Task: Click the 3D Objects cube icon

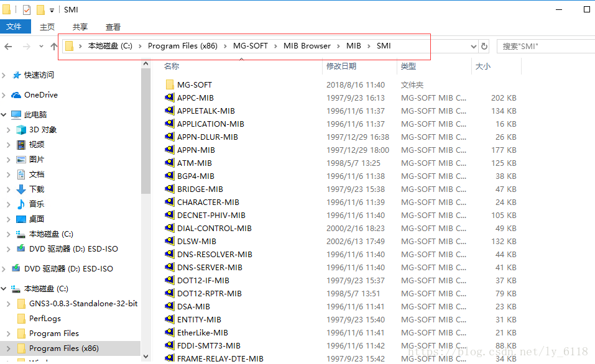Action: pyautogui.click(x=21, y=130)
